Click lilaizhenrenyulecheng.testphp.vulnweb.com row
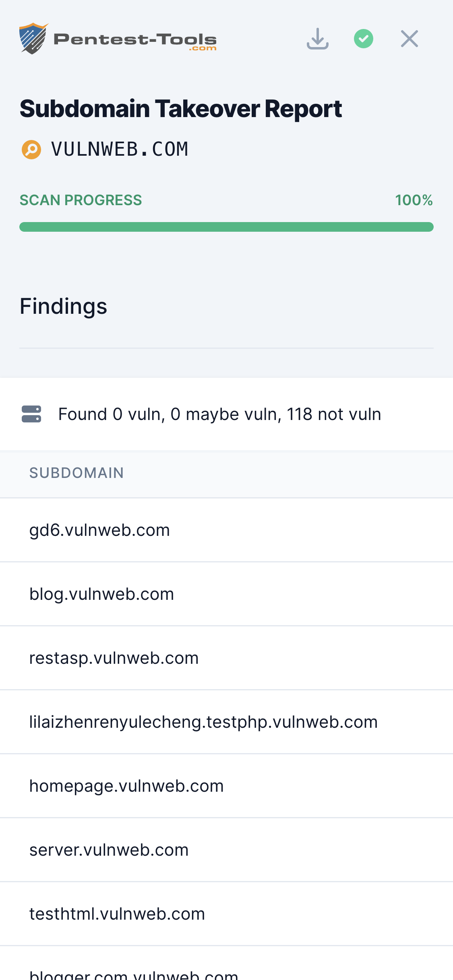 coord(203,722)
